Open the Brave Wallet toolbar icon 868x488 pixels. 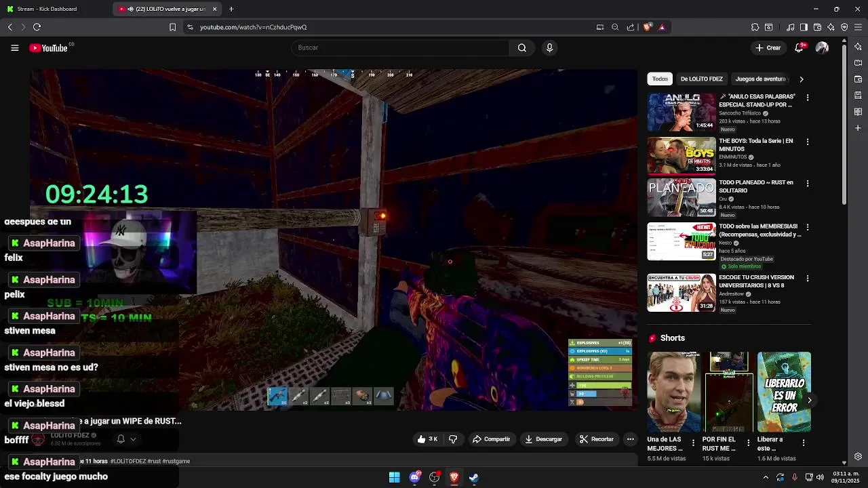[817, 27]
